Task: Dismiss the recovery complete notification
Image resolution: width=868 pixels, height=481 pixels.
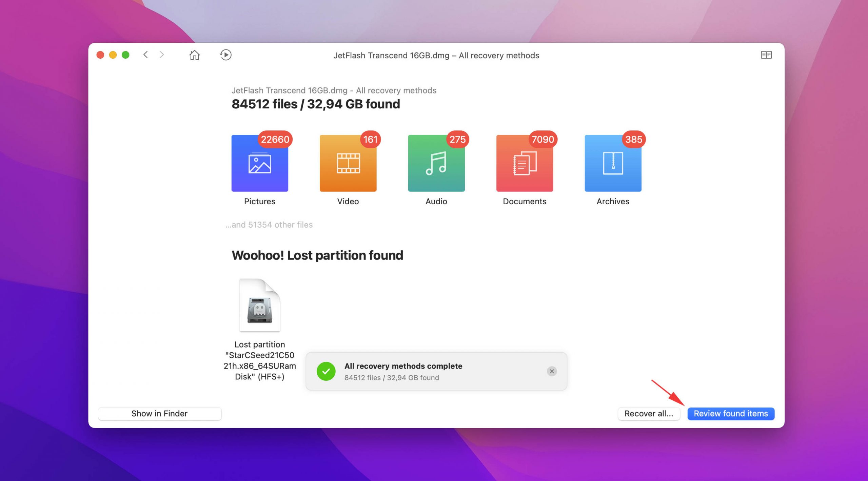Action: click(x=552, y=371)
